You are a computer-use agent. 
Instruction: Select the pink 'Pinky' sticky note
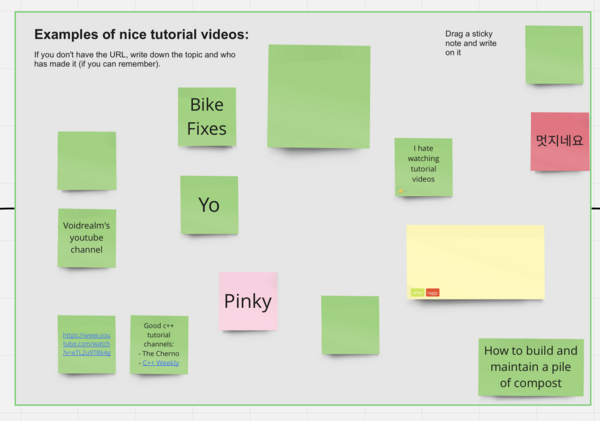click(x=248, y=301)
